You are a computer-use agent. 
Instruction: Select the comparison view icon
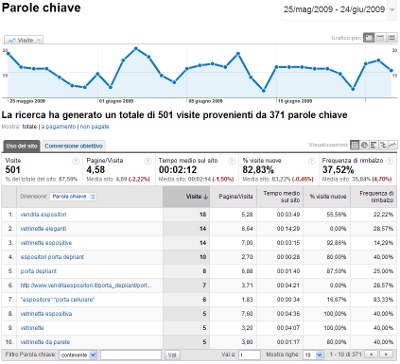[x=383, y=145]
